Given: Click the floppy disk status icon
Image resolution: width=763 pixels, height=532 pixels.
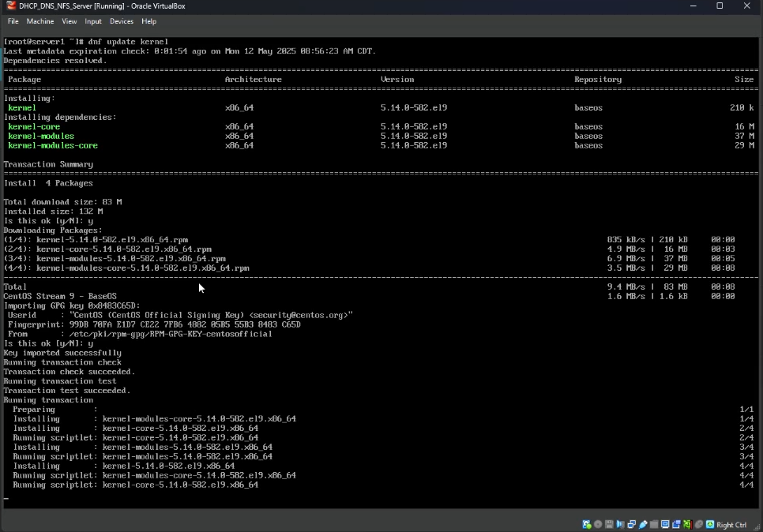Looking at the screenshot, I should click(609, 524).
